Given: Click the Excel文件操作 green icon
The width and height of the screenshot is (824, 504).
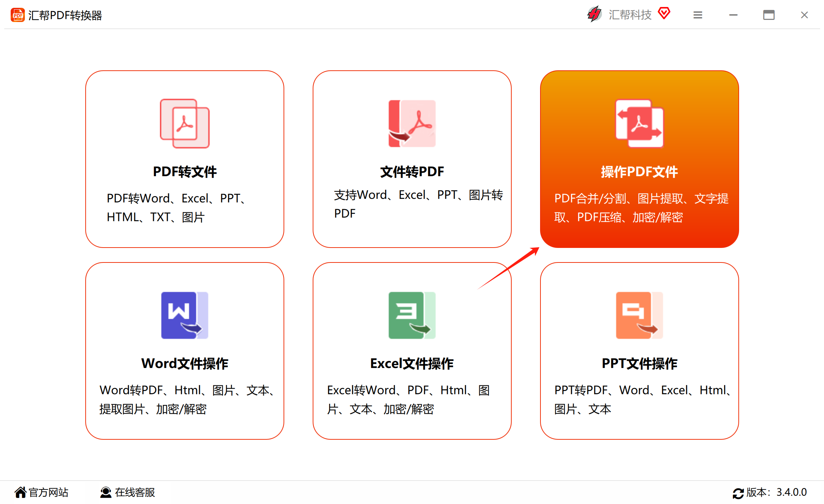Looking at the screenshot, I should (x=412, y=315).
